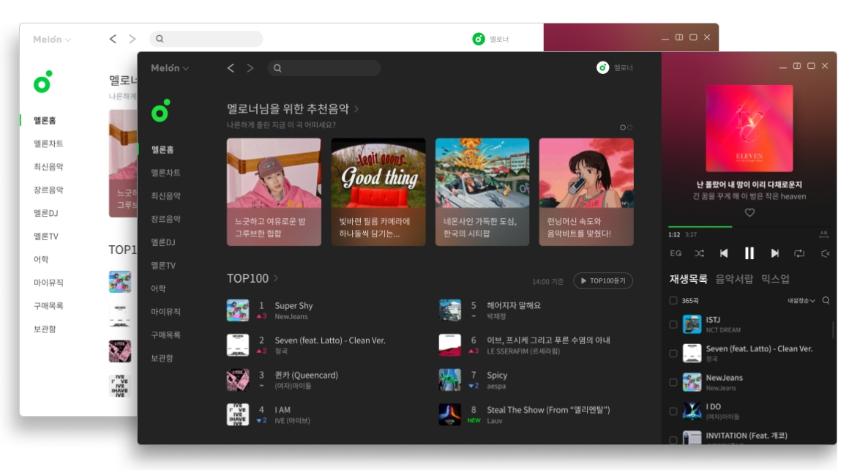The height and width of the screenshot is (470, 868).
Task: Check the Seven (feat. Latto) playlist checkbox
Action: pos(673,353)
